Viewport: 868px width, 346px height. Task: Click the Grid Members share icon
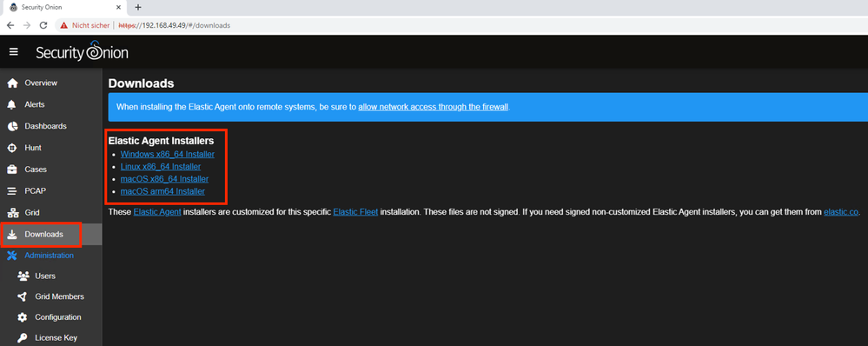(x=23, y=296)
